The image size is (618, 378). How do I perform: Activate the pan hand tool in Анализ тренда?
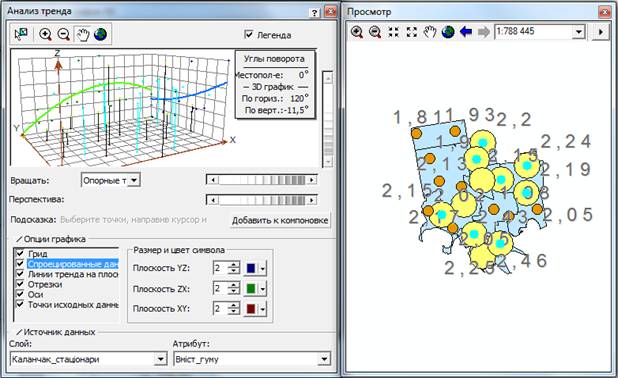[82, 34]
